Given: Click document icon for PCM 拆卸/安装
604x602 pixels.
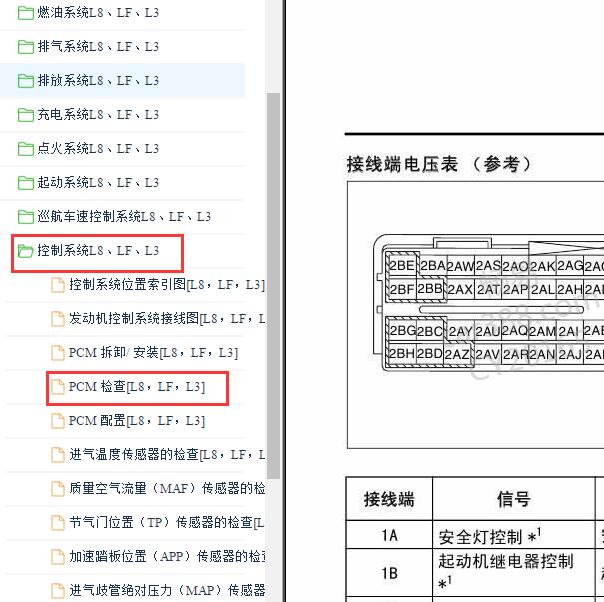Looking at the screenshot, I should pyautogui.click(x=58, y=353).
